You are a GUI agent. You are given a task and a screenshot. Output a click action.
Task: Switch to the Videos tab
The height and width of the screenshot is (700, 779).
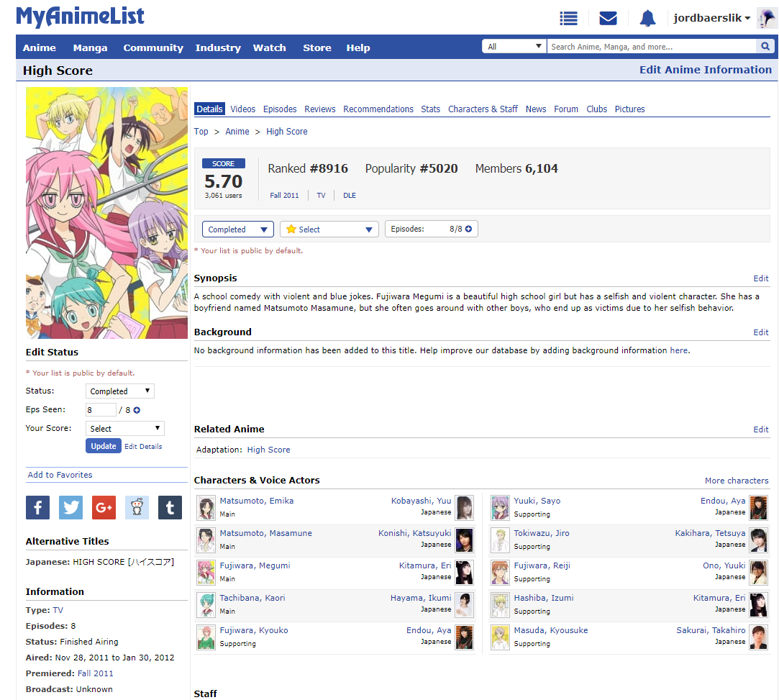tap(242, 109)
